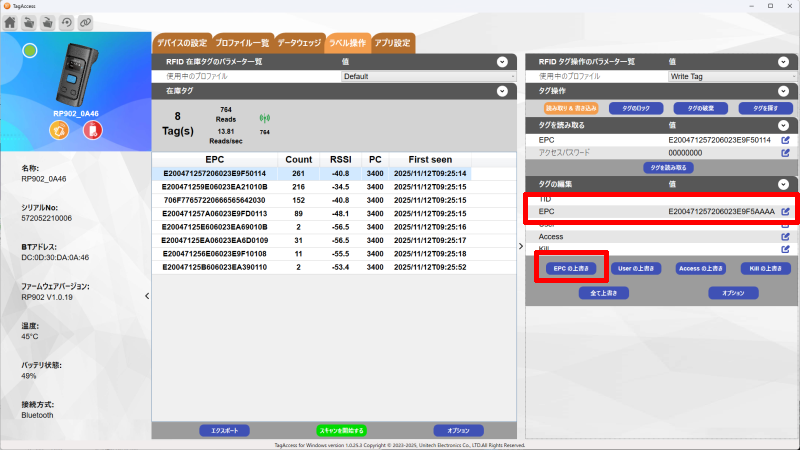Open the デバイスの設定 tab
The height and width of the screenshot is (450, 800).
[x=181, y=43]
